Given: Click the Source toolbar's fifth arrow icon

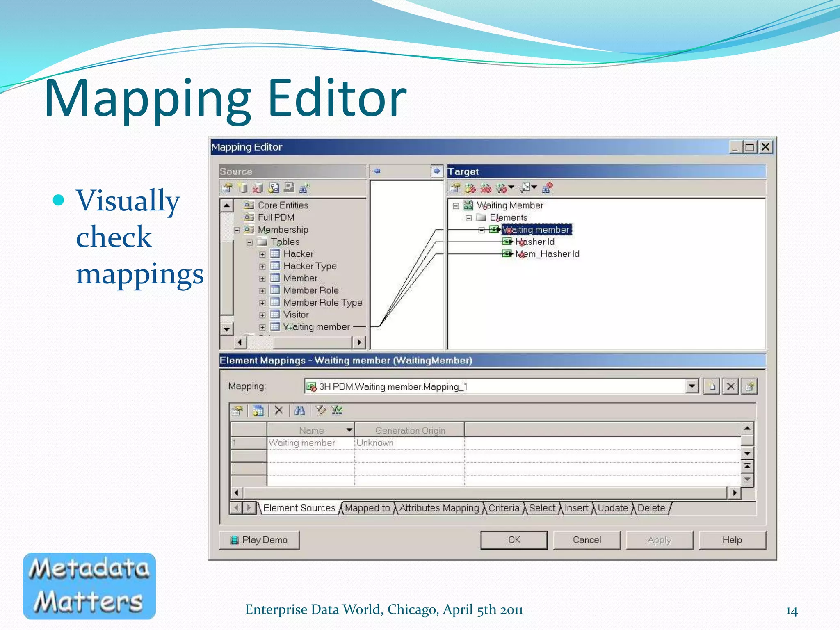Looking at the screenshot, I should 290,187.
